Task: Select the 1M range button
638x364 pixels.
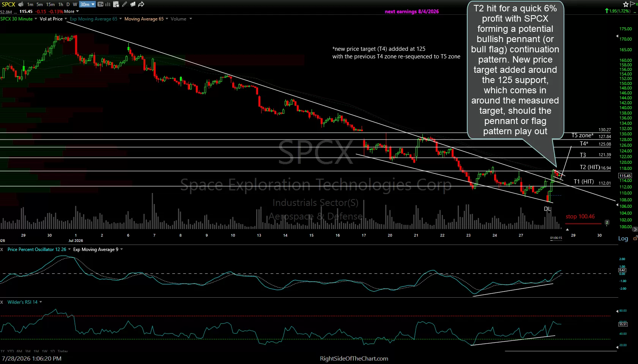Action: [x=36, y=351]
